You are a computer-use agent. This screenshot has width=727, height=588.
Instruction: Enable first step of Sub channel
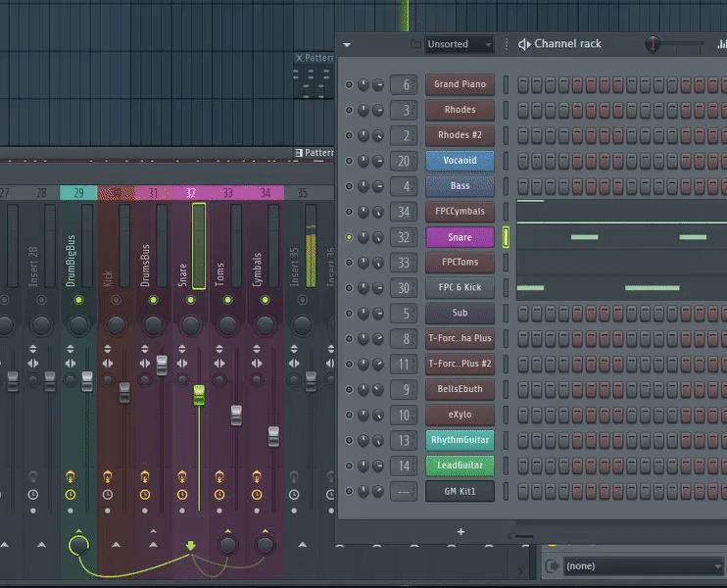coord(523,314)
